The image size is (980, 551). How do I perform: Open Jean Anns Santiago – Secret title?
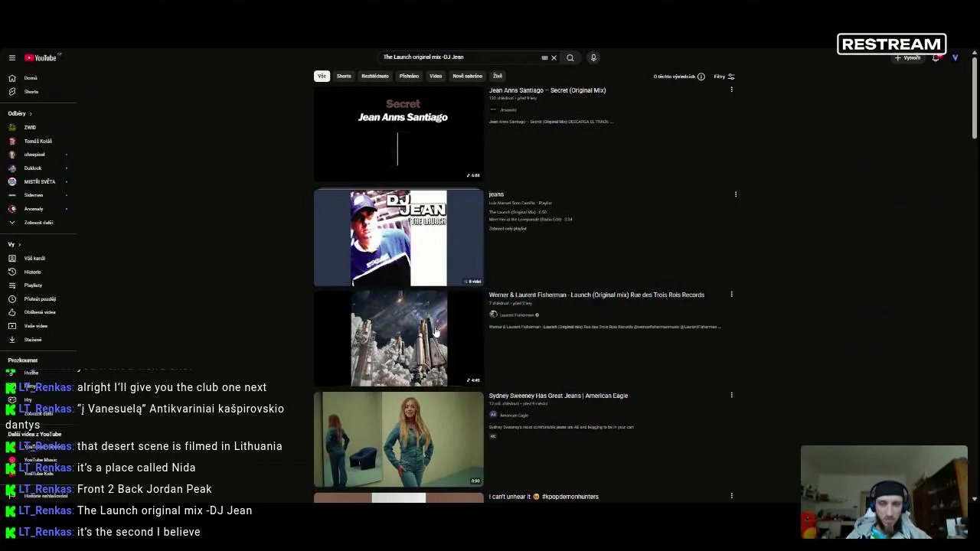coord(547,90)
